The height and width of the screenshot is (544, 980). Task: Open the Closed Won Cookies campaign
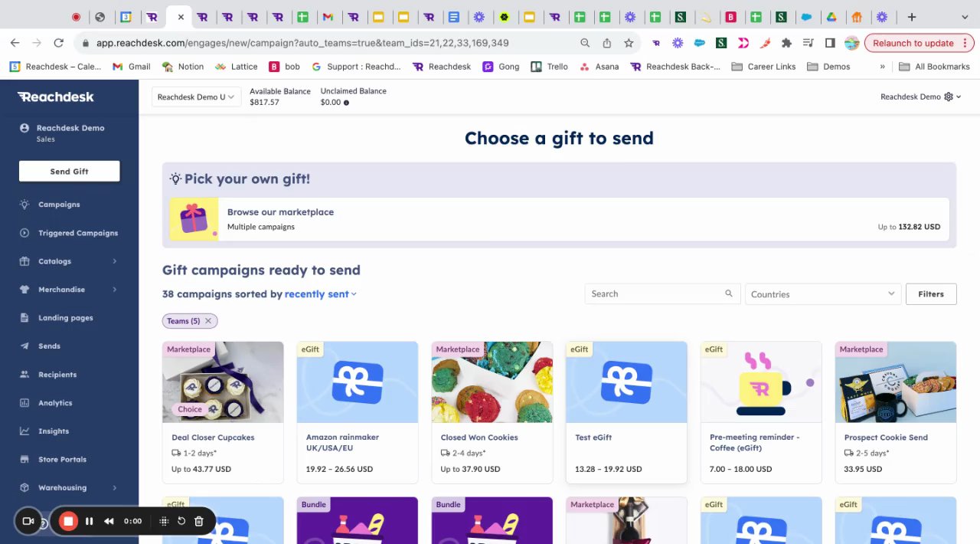pyautogui.click(x=492, y=412)
